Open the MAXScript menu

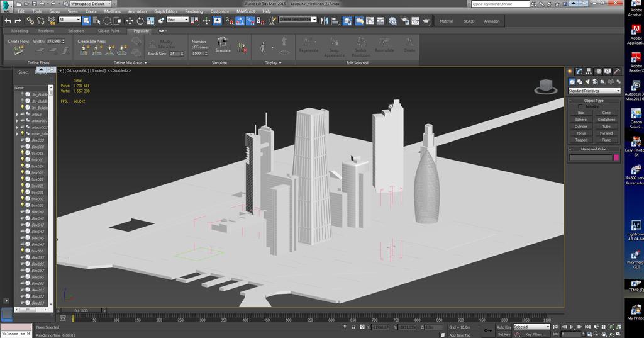tap(246, 11)
